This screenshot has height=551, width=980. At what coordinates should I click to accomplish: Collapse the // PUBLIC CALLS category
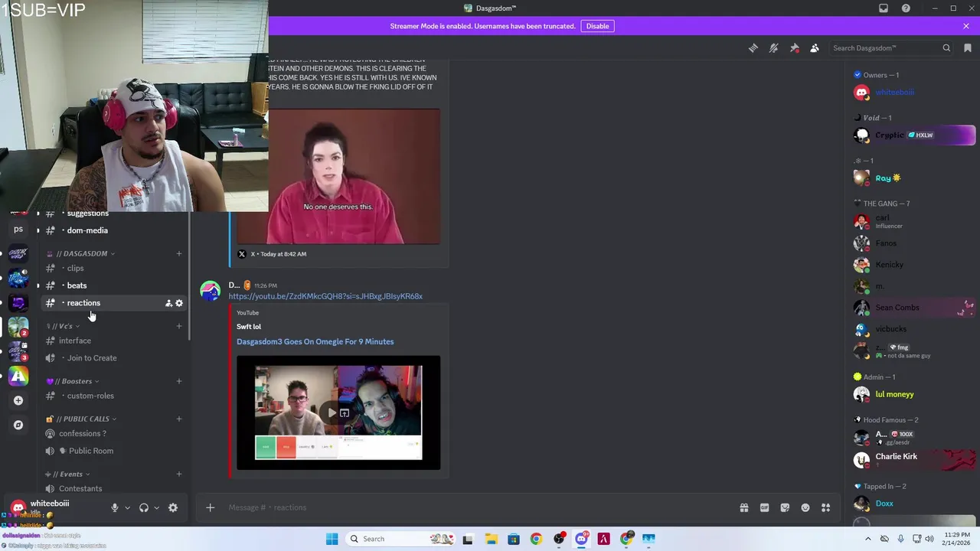click(81, 419)
